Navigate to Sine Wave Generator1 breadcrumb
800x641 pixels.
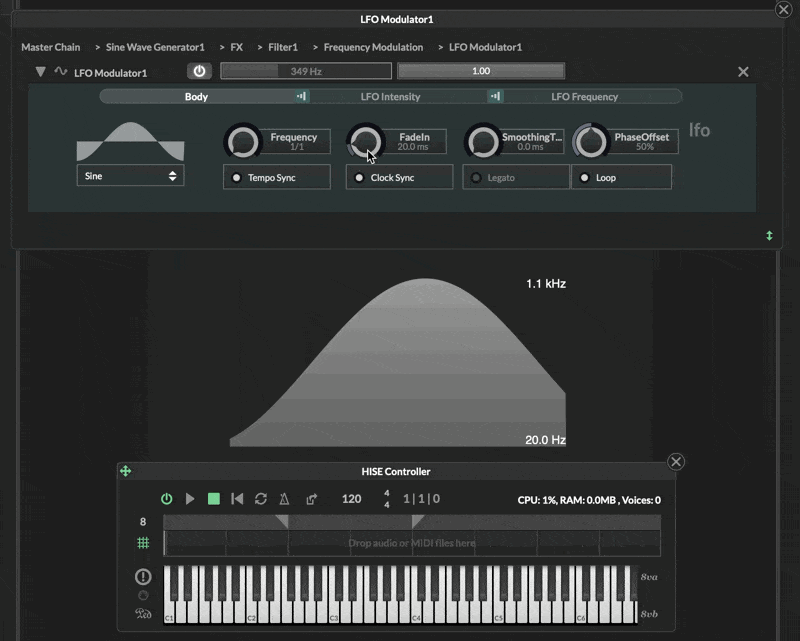[x=155, y=47]
